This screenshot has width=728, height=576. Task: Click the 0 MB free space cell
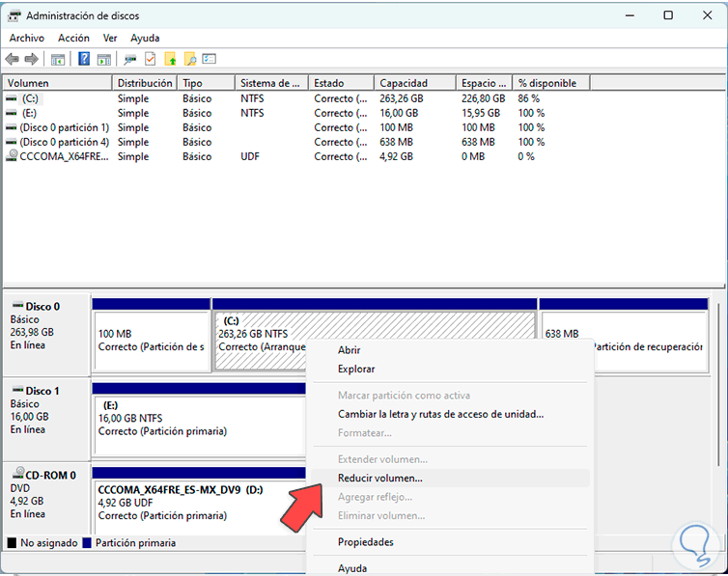(473, 156)
